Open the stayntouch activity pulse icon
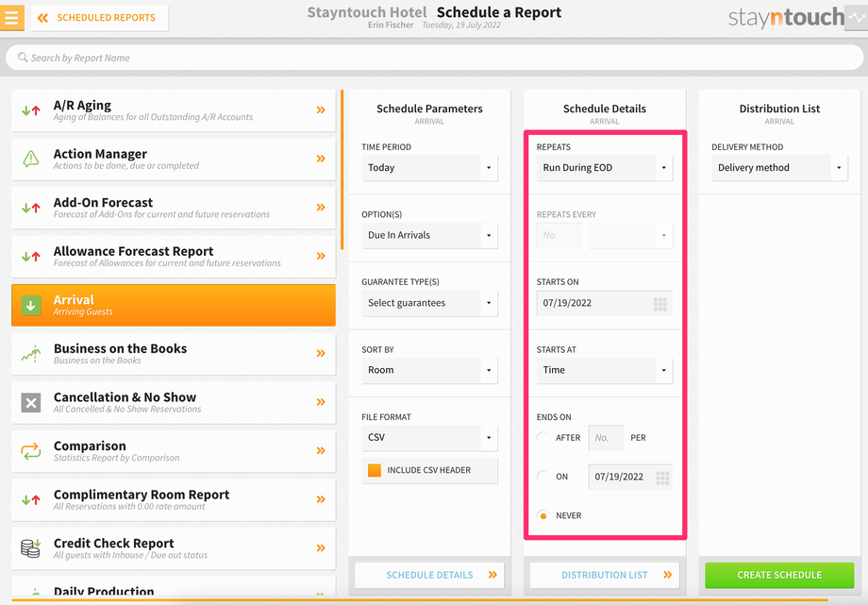The height and width of the screenshot is (605, 868). click(857, 18)
